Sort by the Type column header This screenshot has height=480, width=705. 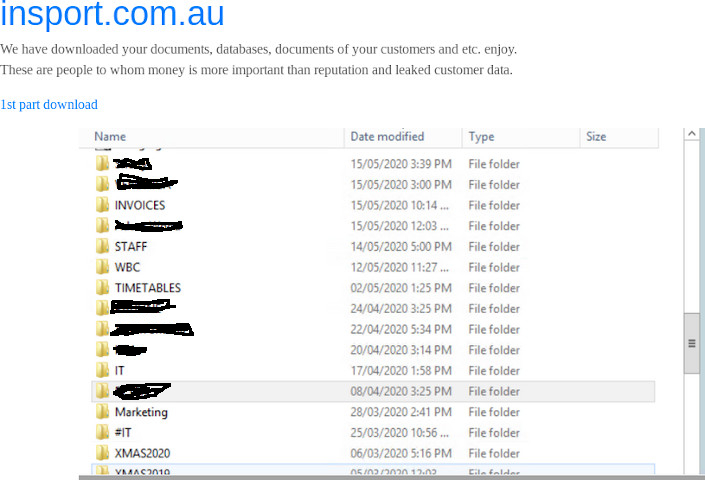pos(481,137)
